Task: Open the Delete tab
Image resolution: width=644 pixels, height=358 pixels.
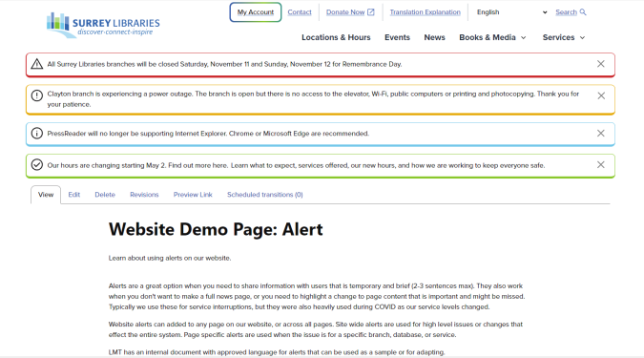Action: point(105,195)
